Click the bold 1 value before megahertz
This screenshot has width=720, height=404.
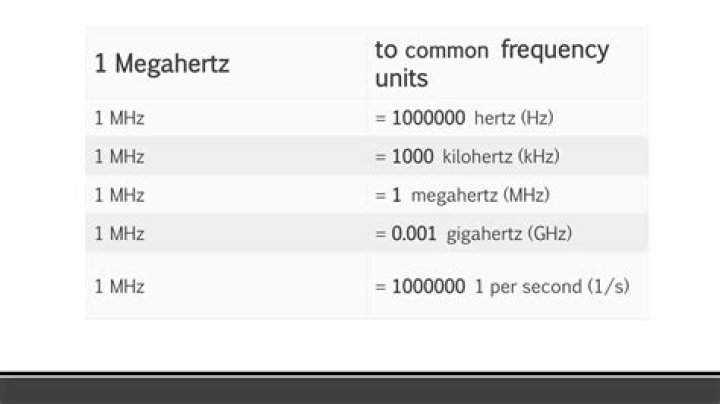[396, 195]
